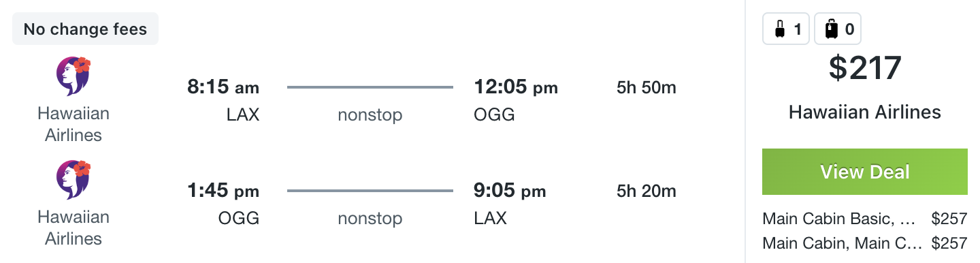Screen dimensions: 980x263
Task: Click the No change fees badge
Action: (86, 29)
